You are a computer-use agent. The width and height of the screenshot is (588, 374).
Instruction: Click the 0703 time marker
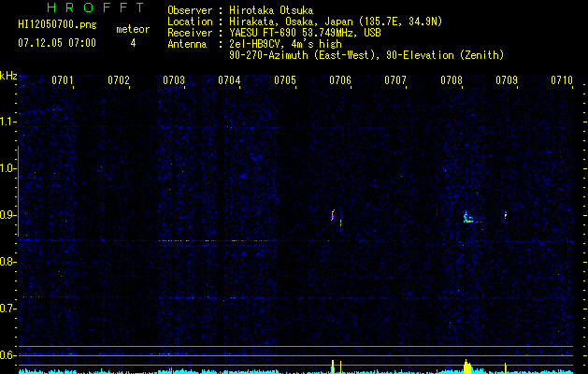[174, 80]
